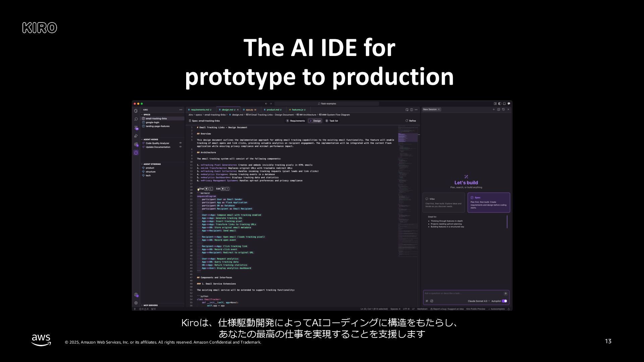
Task: Click Report a bug / Suggest an idea
Action: [447, 309]
